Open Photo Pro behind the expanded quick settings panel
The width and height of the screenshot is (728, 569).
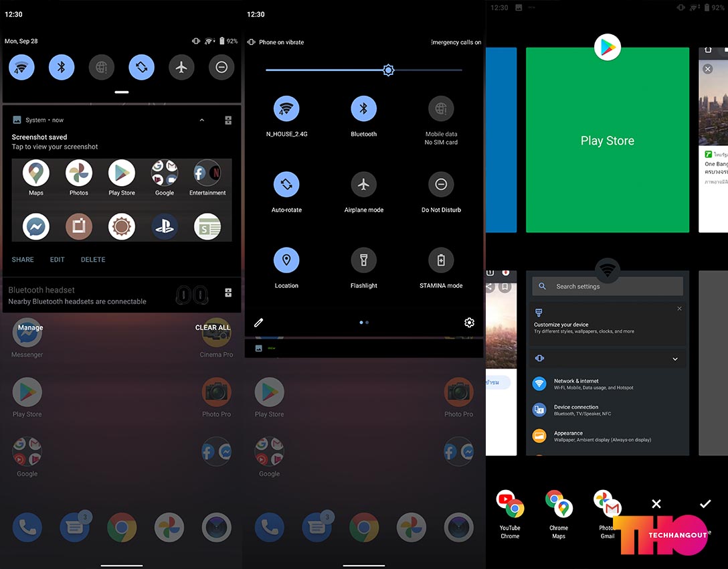coord(459,398)
